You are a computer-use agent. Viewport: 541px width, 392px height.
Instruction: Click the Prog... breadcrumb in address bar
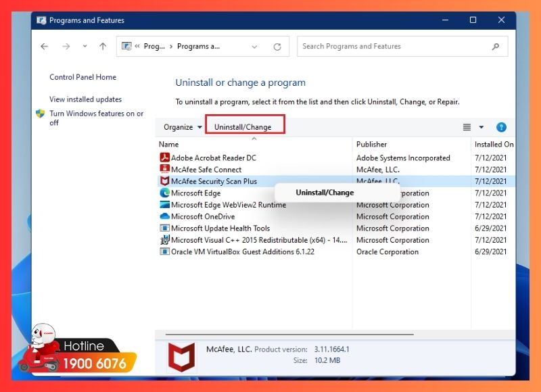tap(154, 46)
